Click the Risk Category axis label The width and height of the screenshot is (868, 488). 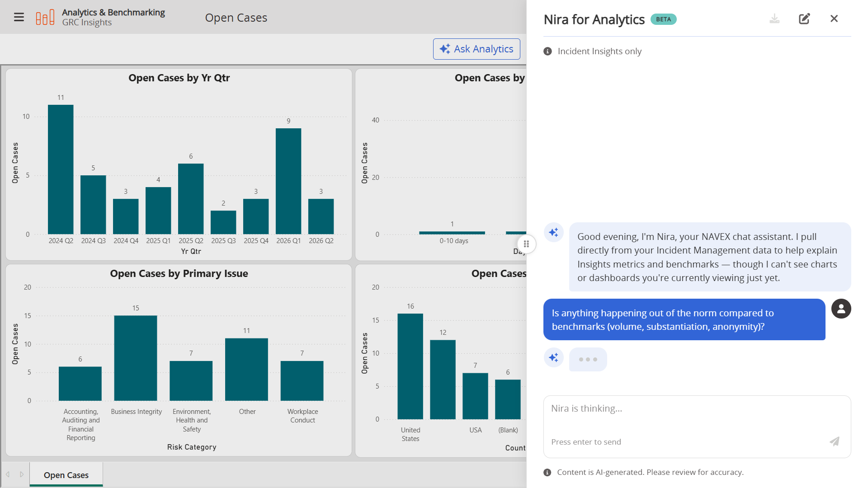click(192, 447)
